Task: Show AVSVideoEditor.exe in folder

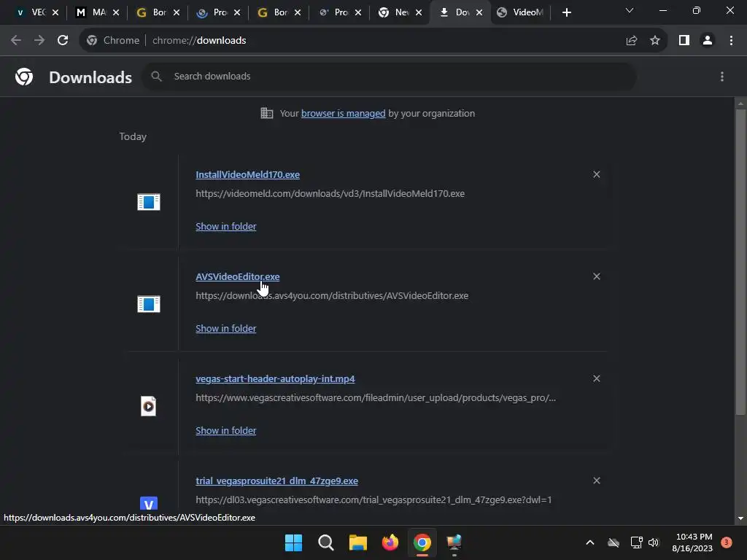Action: click(226, 329)
